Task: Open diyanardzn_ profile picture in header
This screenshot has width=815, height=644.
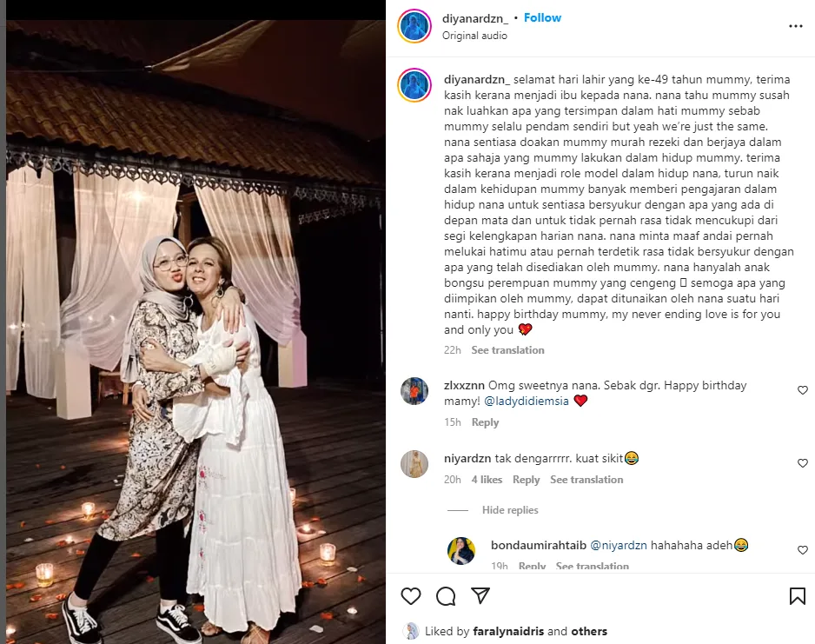Action: pos(414,26)
